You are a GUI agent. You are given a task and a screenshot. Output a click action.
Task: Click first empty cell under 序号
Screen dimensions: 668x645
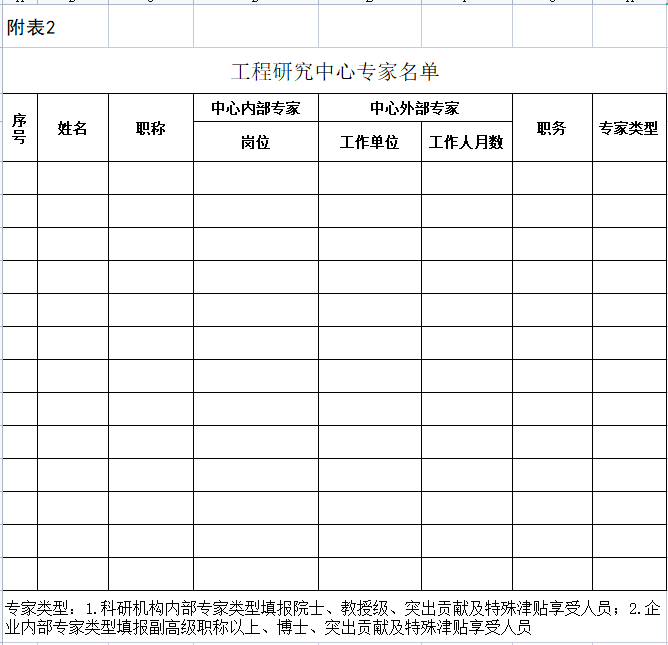click(19, 178)
